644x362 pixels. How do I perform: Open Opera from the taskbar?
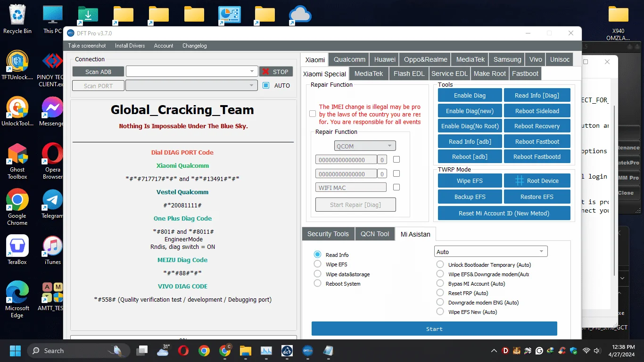point(183,351)
